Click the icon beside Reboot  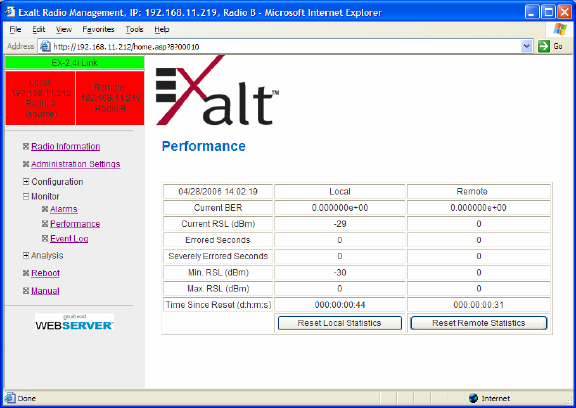[26, 273]
